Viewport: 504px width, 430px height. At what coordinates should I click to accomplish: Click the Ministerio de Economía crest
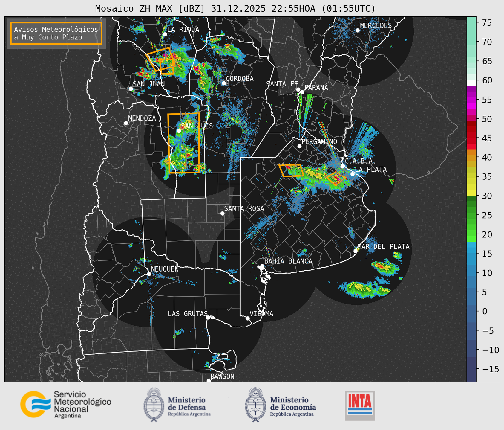pyautogui.click(x=256, y=405)
